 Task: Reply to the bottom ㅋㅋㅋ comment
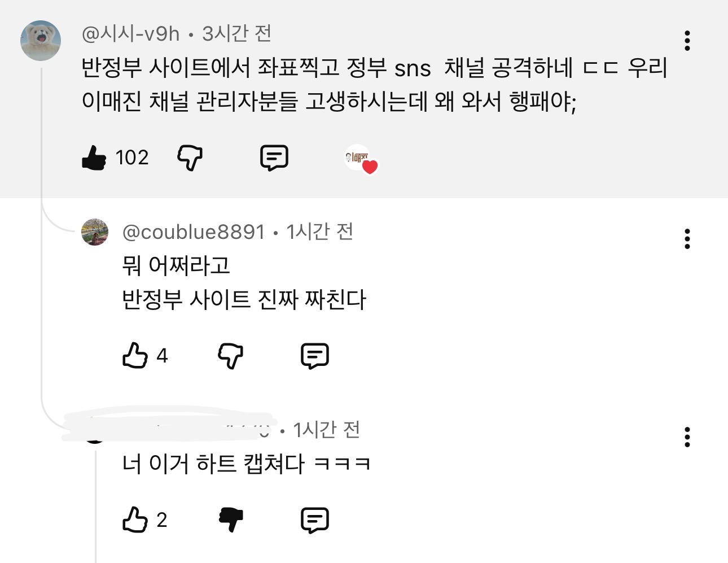[x=315, y=520]
